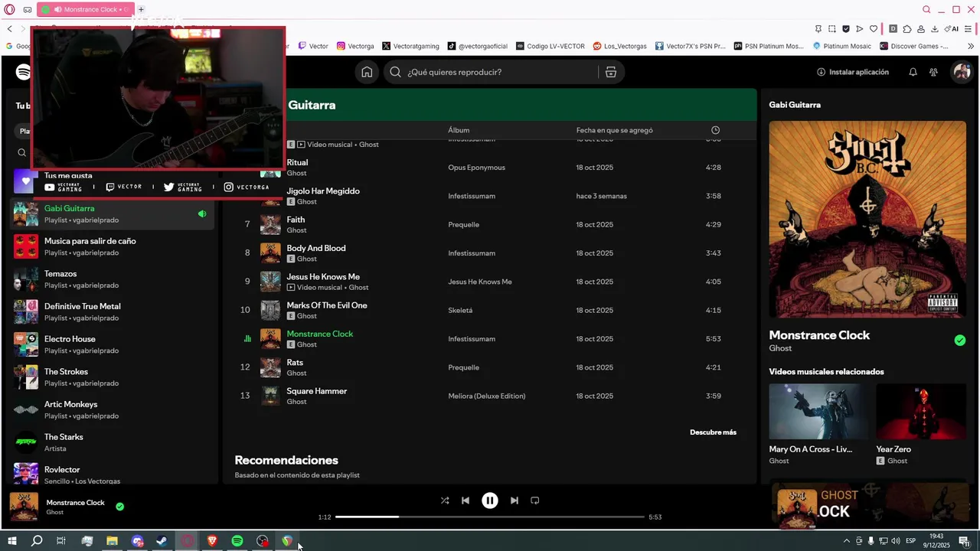Sort by Fecha en que se agregó header

pyautogui.click(x=615, y=130)
